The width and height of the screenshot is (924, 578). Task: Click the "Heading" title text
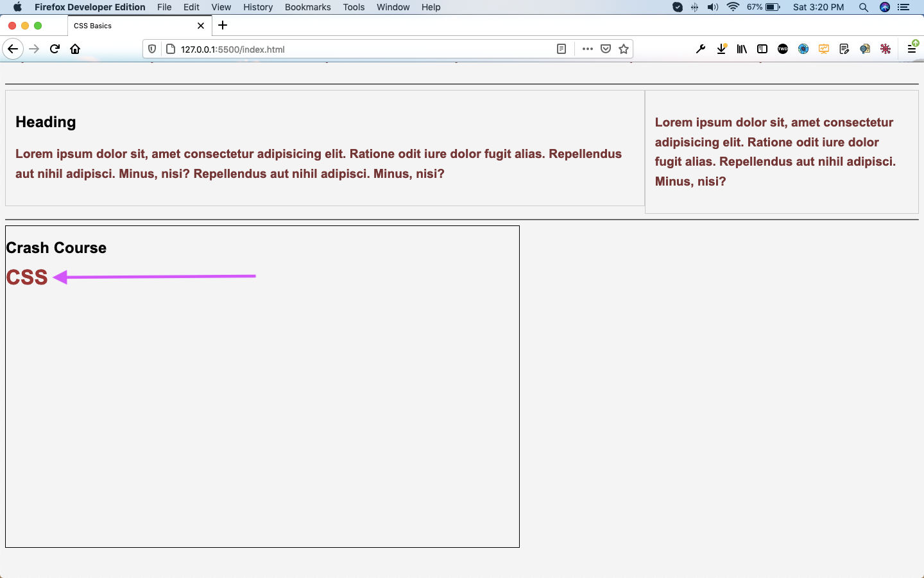point(46,122)
